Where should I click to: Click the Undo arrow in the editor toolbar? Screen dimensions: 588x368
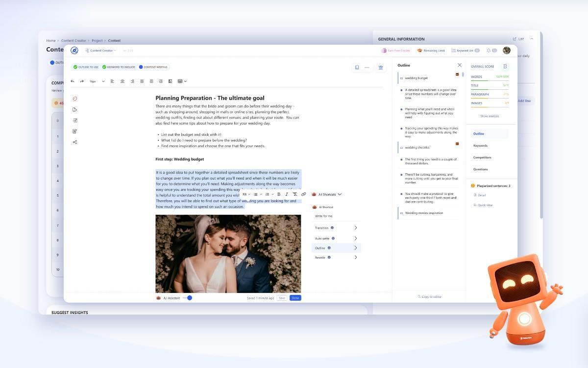[72, 81]
